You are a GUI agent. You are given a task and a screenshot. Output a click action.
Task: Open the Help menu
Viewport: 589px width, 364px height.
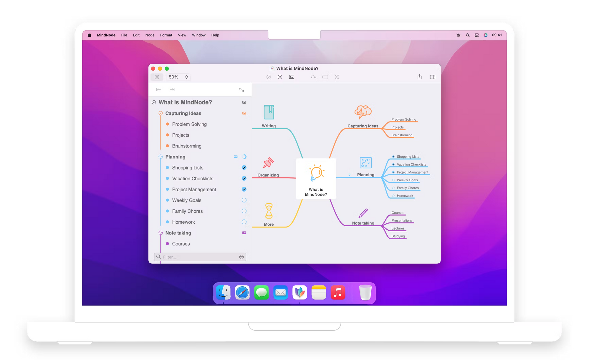click(215, 35)
